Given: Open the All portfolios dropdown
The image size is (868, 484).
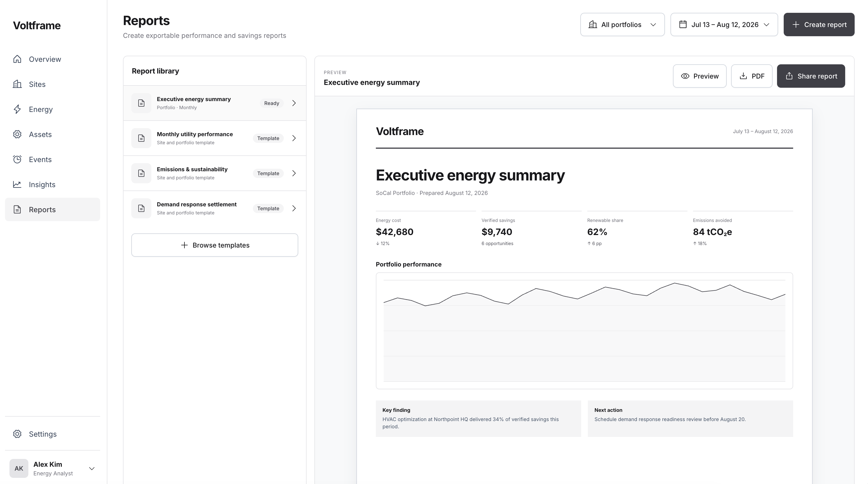Looking at the screenshot, I should pos(622,24).
